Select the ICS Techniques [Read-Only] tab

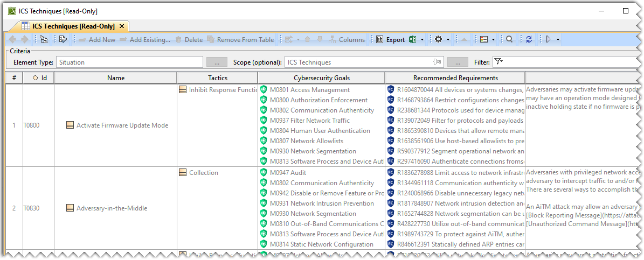73,26
